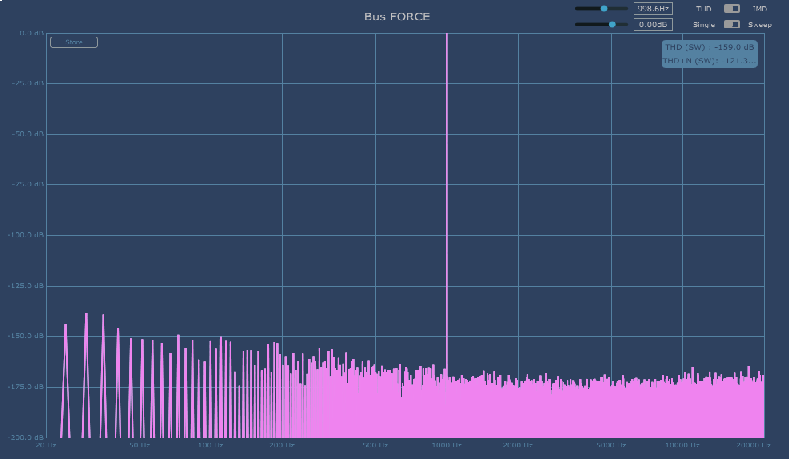Click the tall 1000 Hz fundamental peak
Image resolution: width=789 pixels, height=459 pixels.
(446, 200)
